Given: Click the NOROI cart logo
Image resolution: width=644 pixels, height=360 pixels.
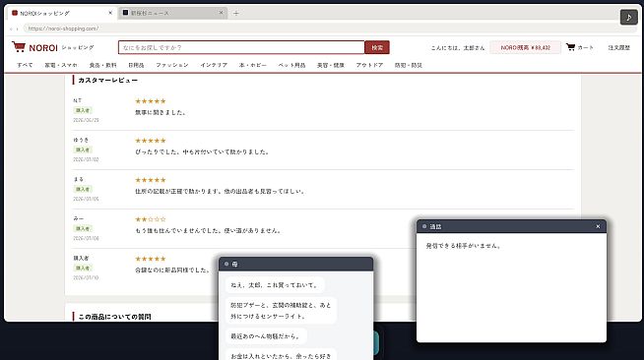Looking at the screenshot, I should point(19,47).
